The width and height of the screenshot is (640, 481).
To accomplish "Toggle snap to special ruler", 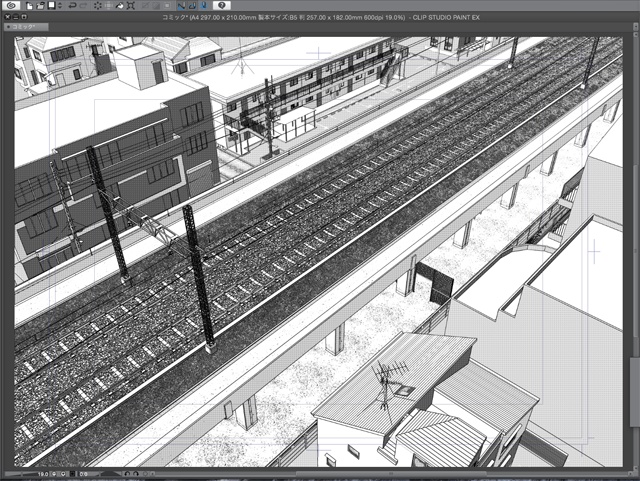I will pyautogui.click(x=193, y=6).
